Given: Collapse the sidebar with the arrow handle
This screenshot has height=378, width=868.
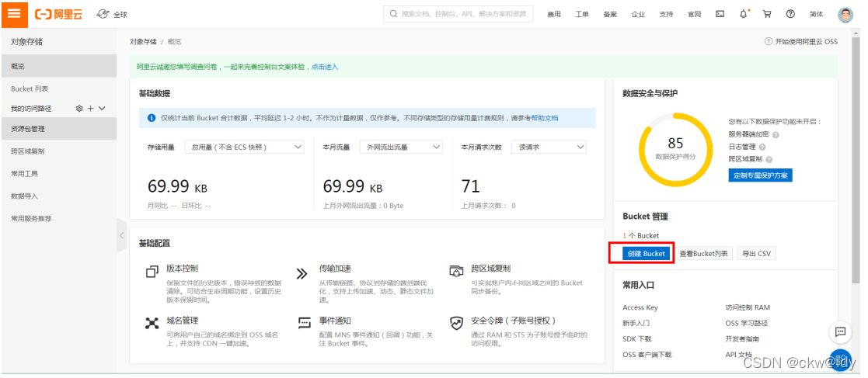Looking at the screenshot, I should coord(121,235).
